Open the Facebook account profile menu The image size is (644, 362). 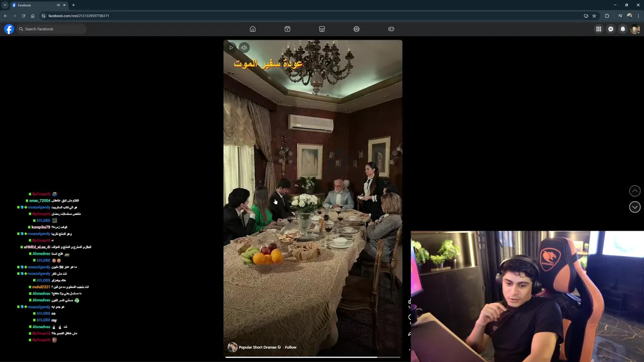click(635, 29)
